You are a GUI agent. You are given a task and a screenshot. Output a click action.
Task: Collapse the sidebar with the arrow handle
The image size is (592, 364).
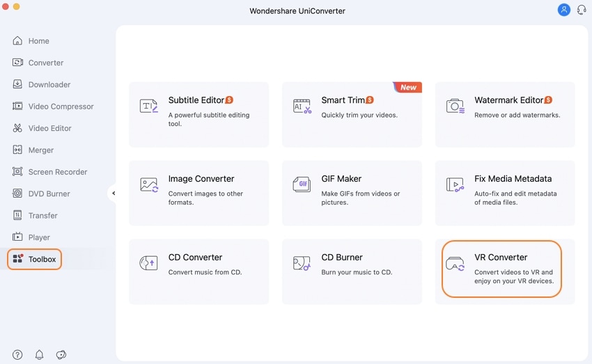tap(114, 193)
